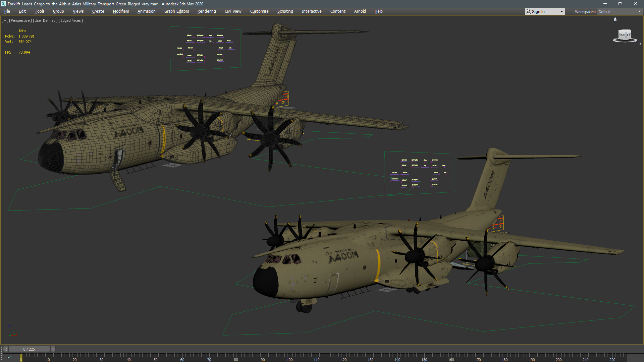The image size is (644, 362).
Task: Open the Content menu
Action: click(338, 11)
